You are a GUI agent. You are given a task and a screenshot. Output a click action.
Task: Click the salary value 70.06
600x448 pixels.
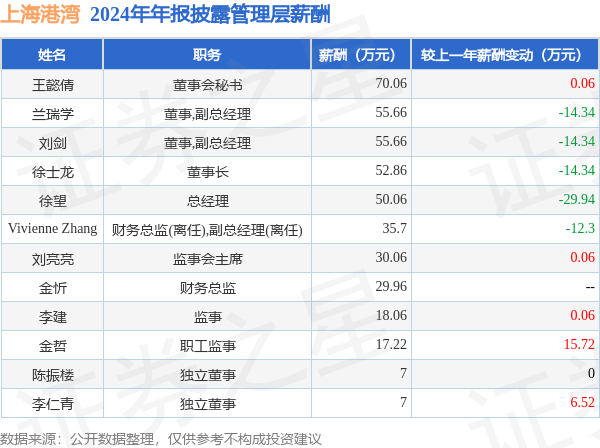[391, 83]
